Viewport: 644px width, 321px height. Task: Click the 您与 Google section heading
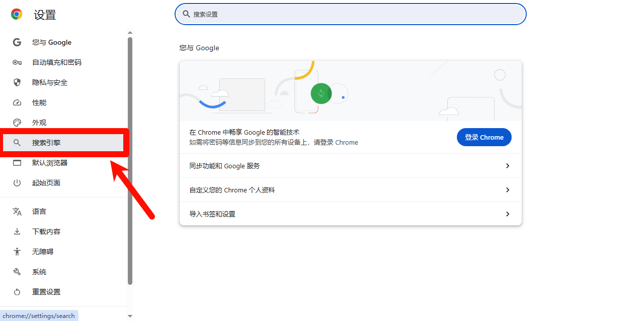tap(199, 48)
